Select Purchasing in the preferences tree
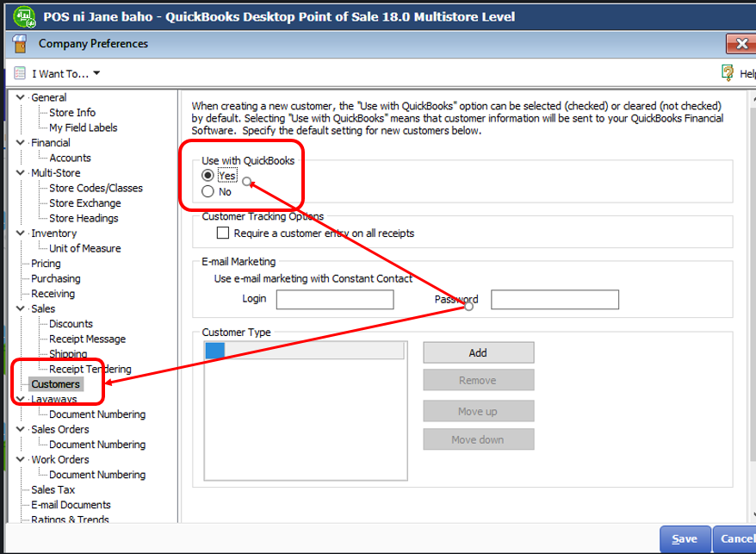756x554 pixels. (x=56, y=278)
